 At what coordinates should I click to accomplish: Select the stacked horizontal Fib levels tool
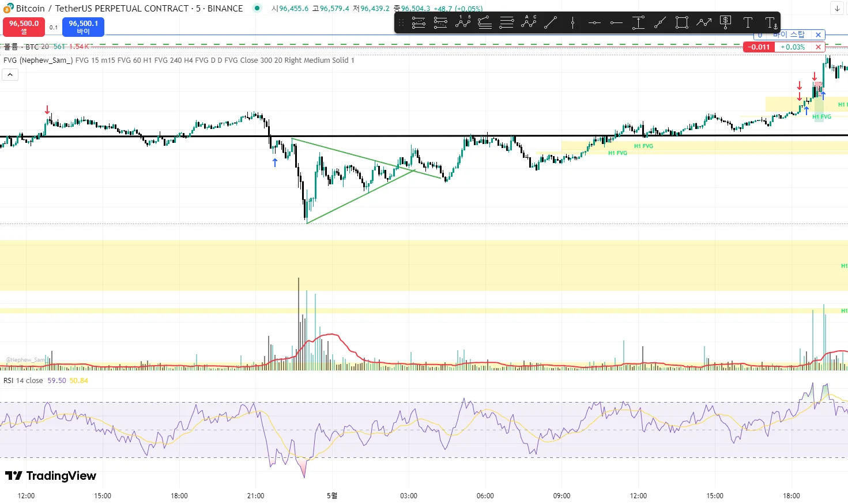pos(507,23)
